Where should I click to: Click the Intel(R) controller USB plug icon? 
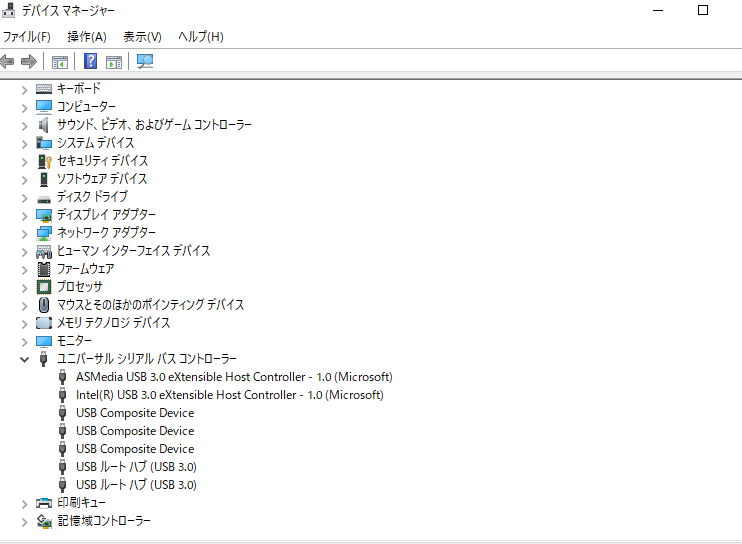tap(62, 395)
